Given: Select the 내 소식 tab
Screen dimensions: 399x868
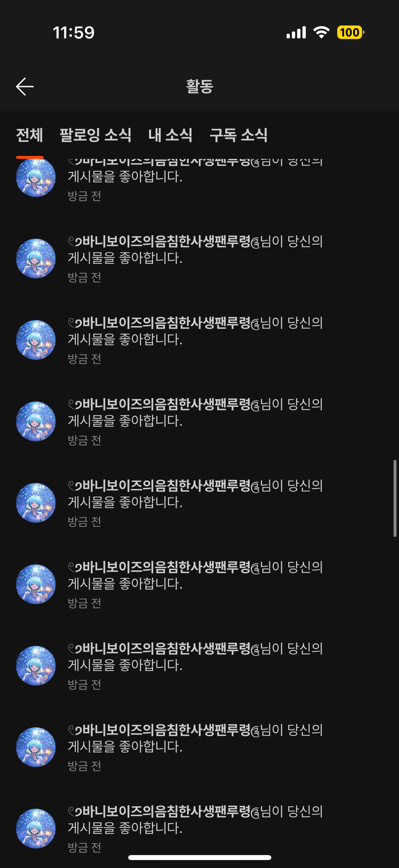Looking at the screenshot, I should pyautogui.click(x=170, y=135).
